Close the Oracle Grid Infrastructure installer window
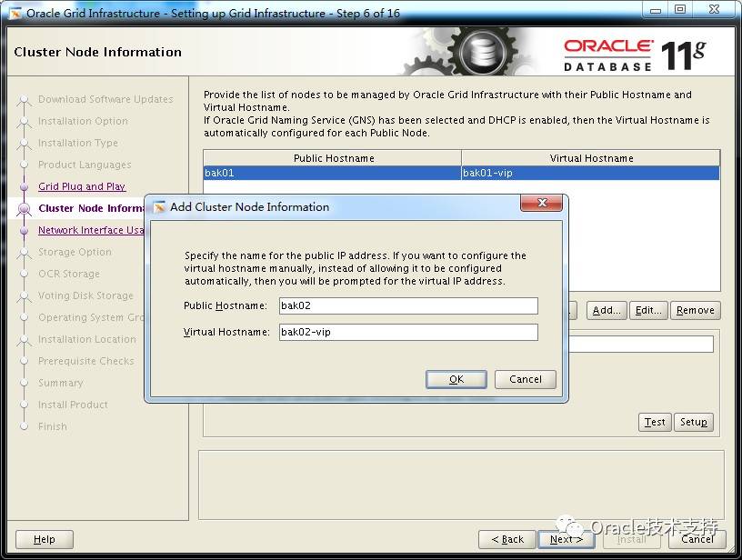This screenshot has width=742, height=560. point(714,10)
